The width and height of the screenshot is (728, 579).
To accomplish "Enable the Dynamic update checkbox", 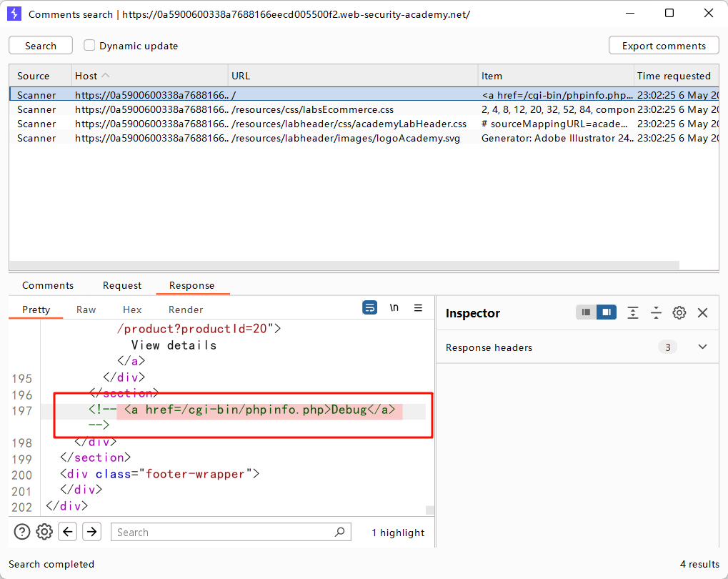I will (x=90, y=46).
